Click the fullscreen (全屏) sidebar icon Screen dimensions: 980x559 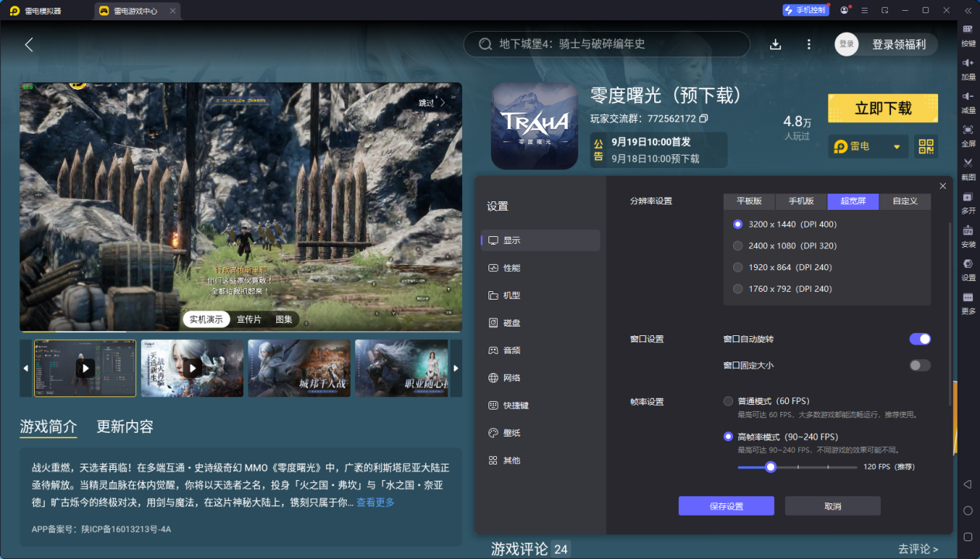(x=968, y=131)
